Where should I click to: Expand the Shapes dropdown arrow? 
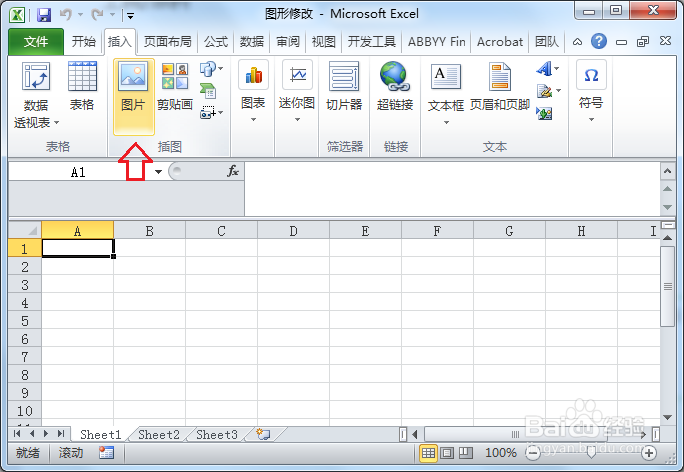coord(221,68)
